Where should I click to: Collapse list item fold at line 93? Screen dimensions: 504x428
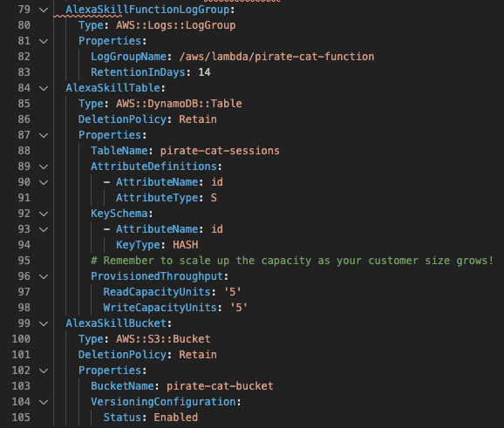44,229
